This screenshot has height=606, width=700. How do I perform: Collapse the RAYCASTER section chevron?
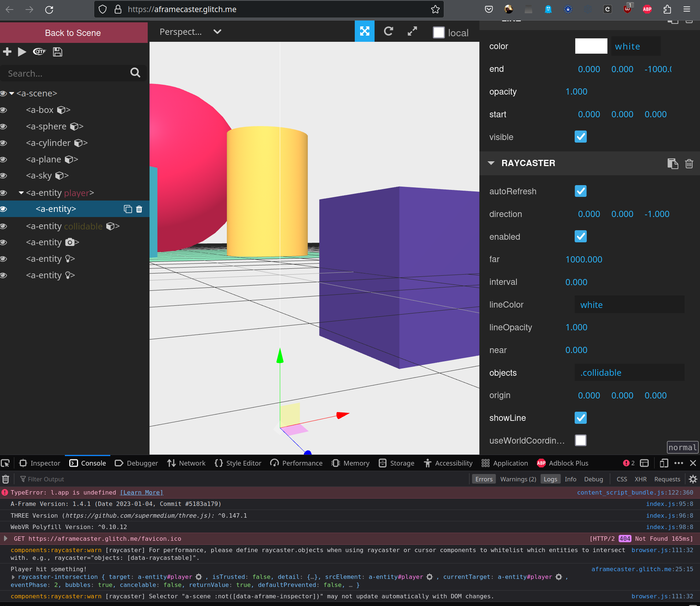coord(492,163)
